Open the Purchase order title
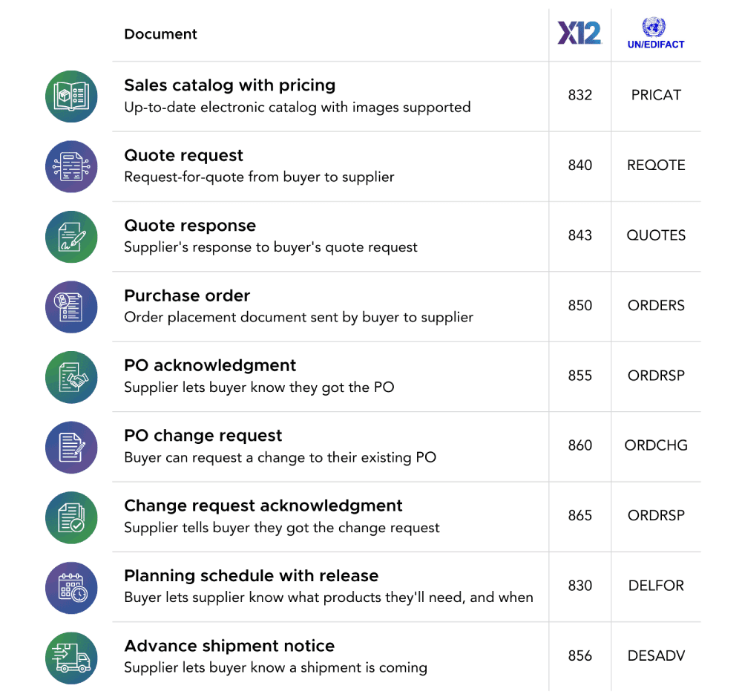 click(x=187, y=295)
